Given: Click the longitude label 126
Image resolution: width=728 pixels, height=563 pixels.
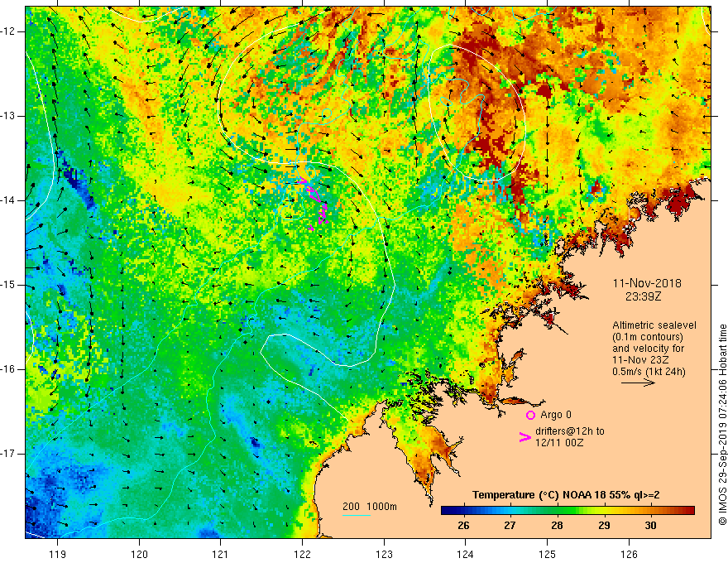Looking at the screenshot, I should coord(629,554).
